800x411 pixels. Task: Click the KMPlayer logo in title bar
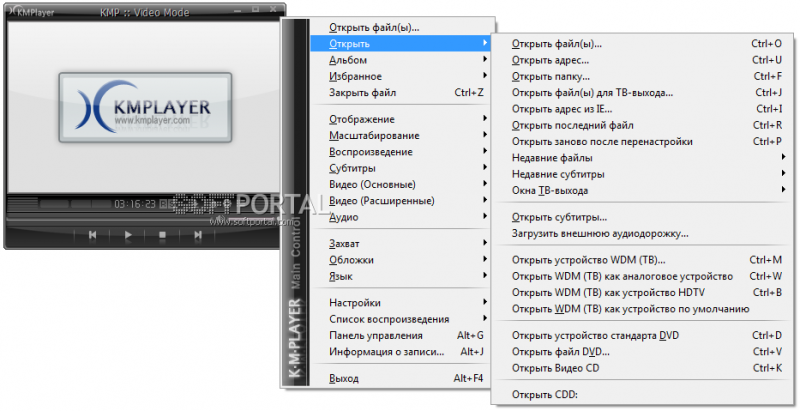point(31,11)
